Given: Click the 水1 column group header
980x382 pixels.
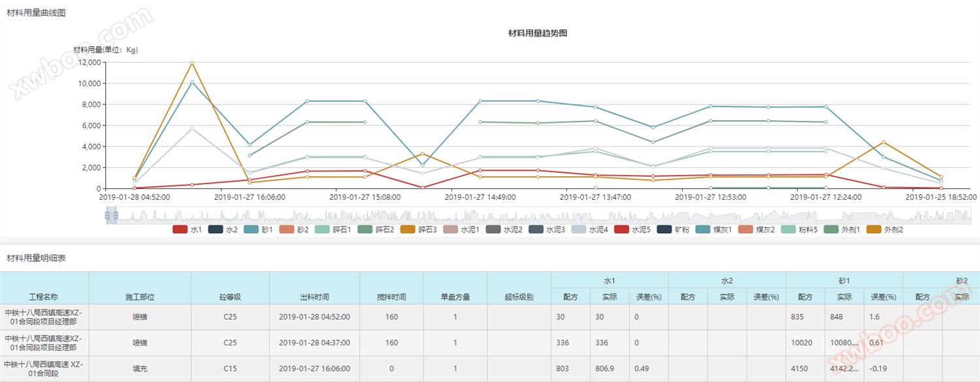Looking at the screenshot, I should (609, 280).
